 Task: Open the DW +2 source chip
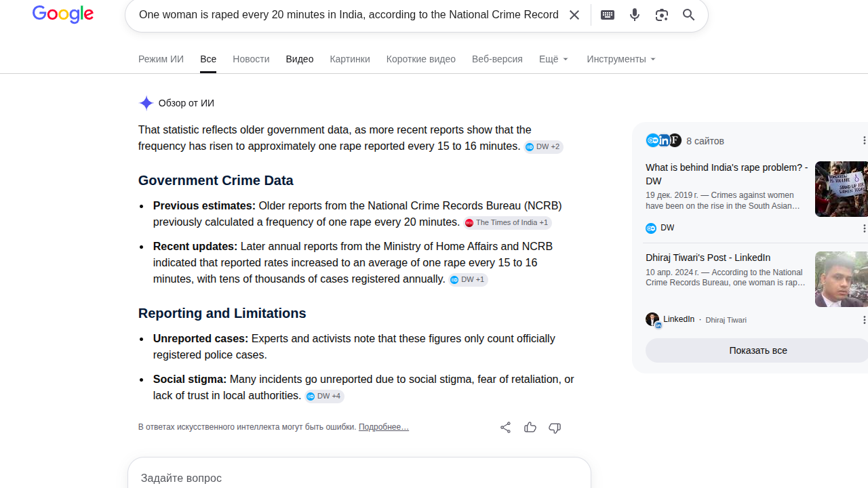click(x=544, y=147)
